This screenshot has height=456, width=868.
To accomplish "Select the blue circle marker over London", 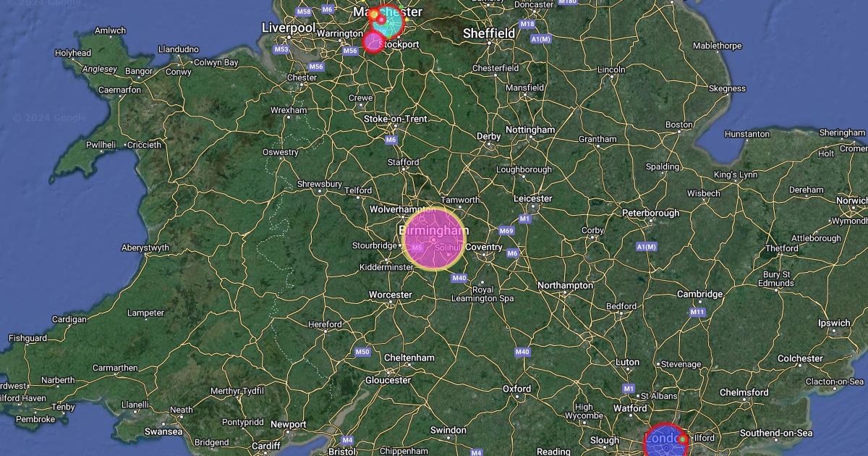I will coord(665,442).
